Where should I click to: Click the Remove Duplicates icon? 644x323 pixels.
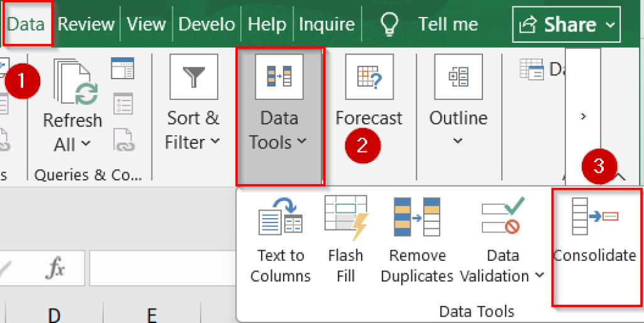click(417, 216)
